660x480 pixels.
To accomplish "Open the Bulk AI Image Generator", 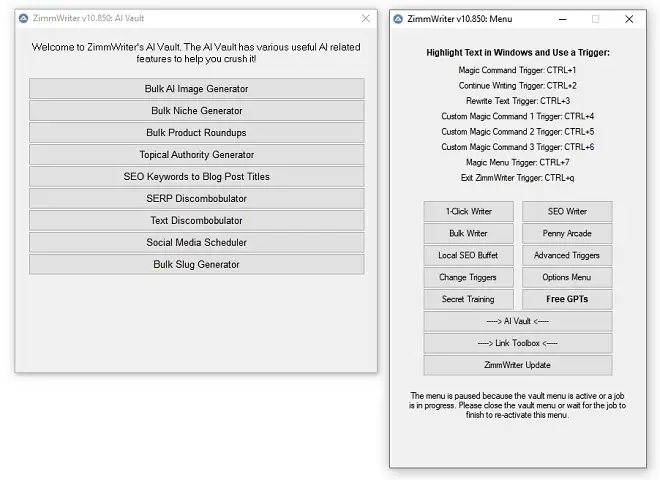I will point(196,89).
